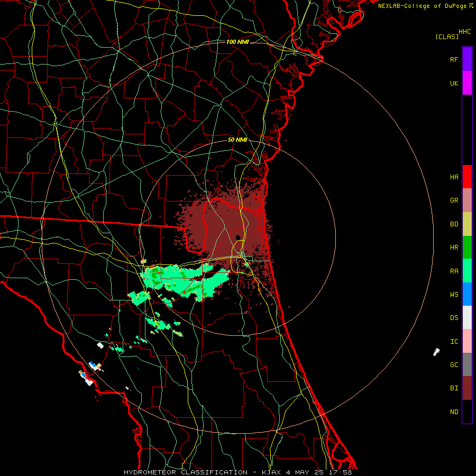Viewport: 476px width, 476px height.
Task: Click the IC legend label
Action: pyautogui.click(x=454, y=342)
